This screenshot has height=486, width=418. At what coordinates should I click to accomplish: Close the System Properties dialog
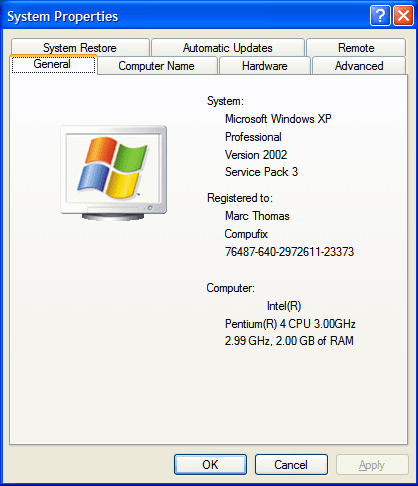coord(403,15)
